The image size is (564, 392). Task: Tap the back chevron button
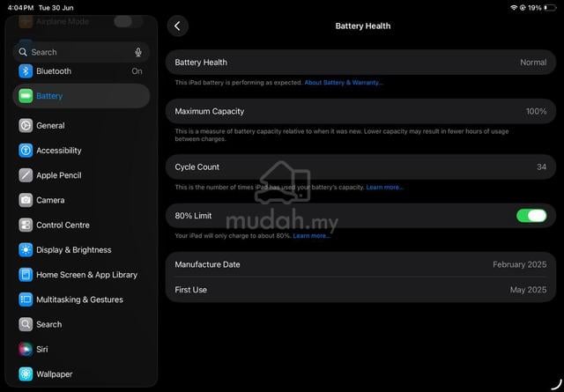(177, 26)
